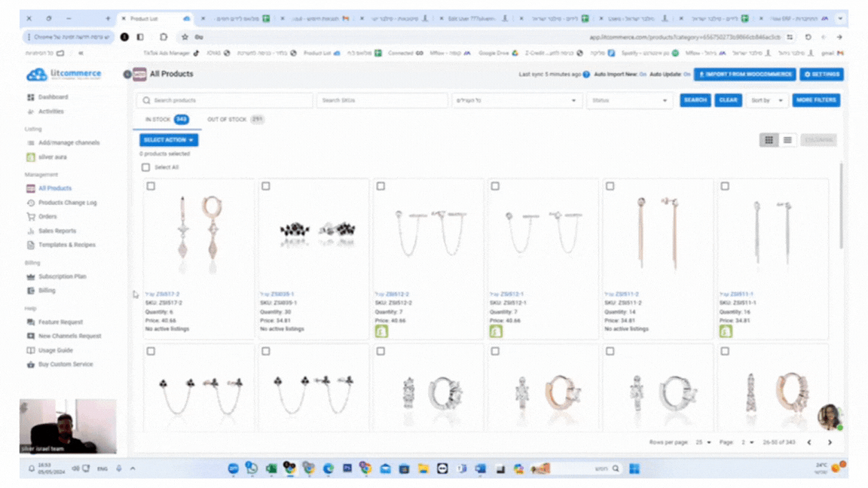868x488 pixels.
Task: Expand the Select Action dropdown
Action: [169, 140]
